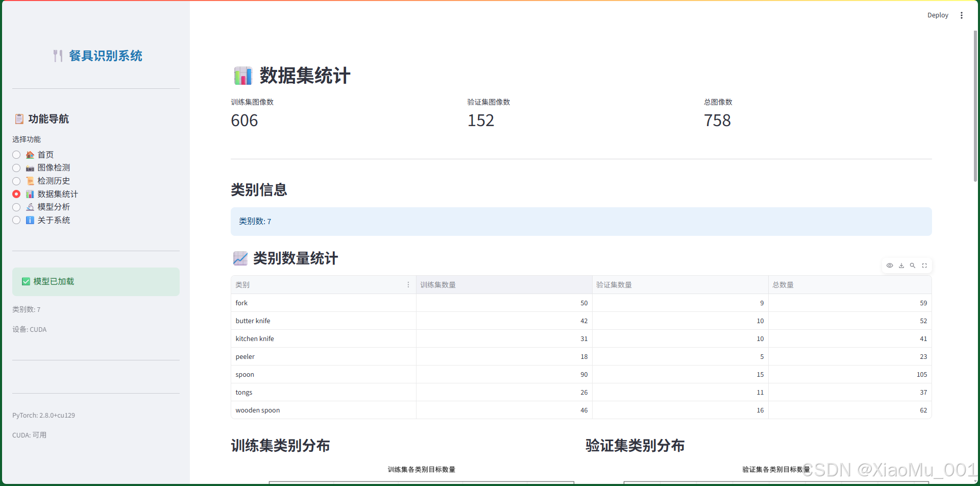
Task: Click the validation image count 152
Action: point(481,120)
